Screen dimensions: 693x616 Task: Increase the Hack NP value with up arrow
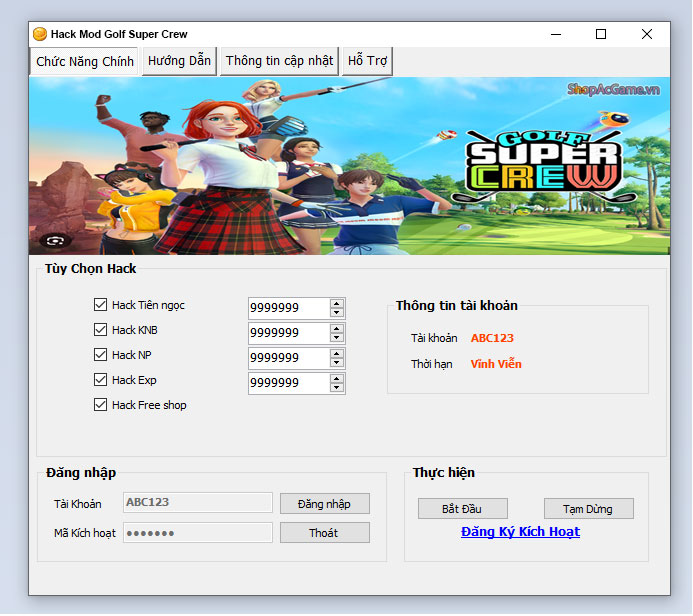point(336,354)
